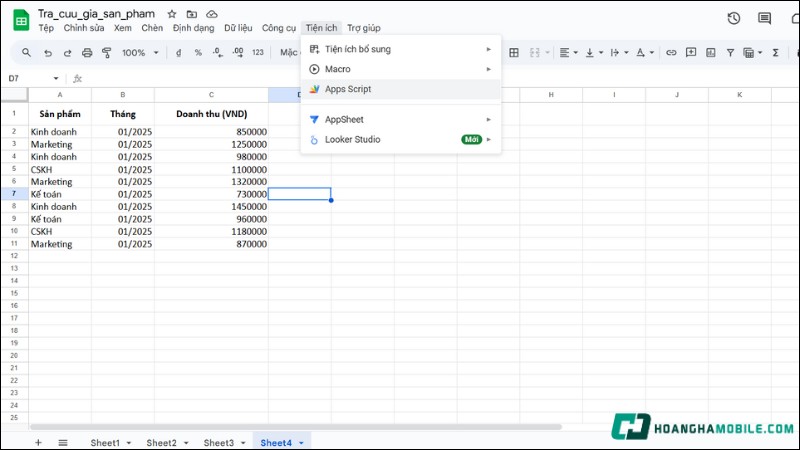Image resolution: width=800 pixels, height=450 pixels.
Task: Open the zoom 100% dropdown
Action: click(x=140, y=53)
